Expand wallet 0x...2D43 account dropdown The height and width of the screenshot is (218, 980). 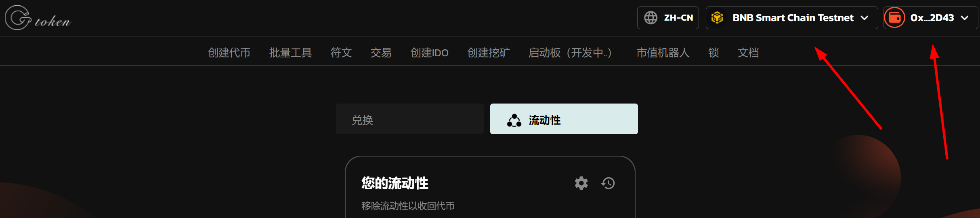[x=930, y=18]
